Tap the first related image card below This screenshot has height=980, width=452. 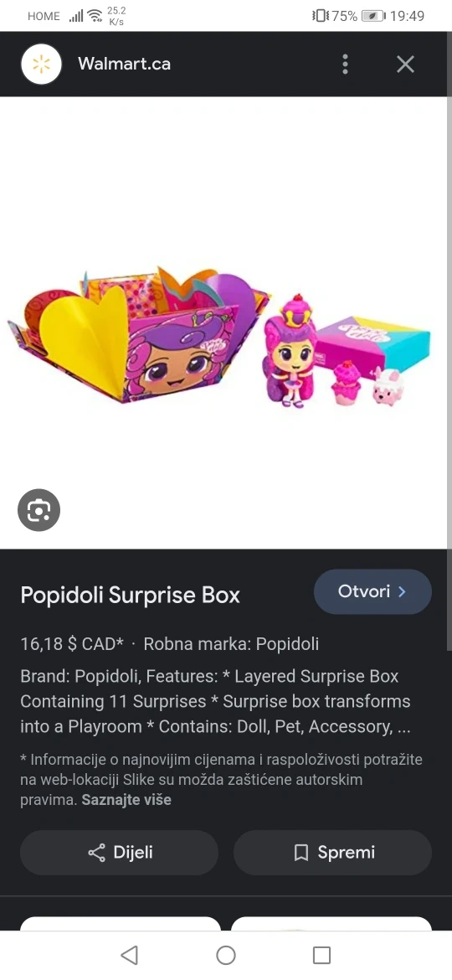[x=121, y=924]
